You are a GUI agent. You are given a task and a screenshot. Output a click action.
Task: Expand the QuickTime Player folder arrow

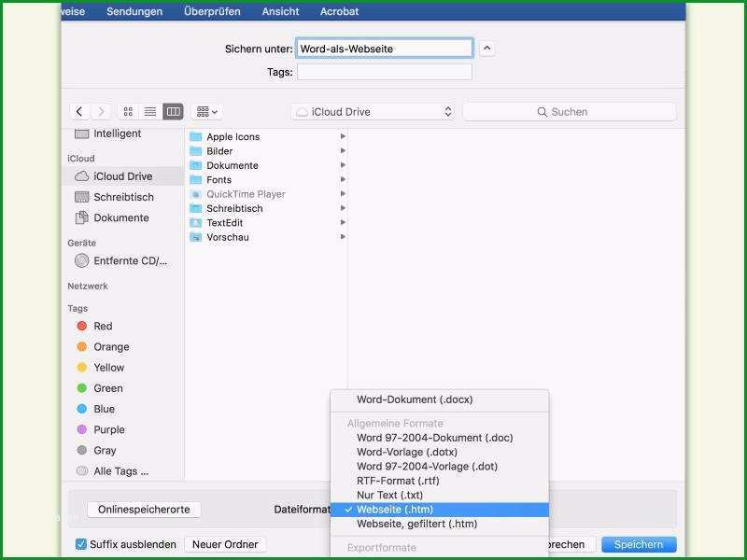click(343, 194)
